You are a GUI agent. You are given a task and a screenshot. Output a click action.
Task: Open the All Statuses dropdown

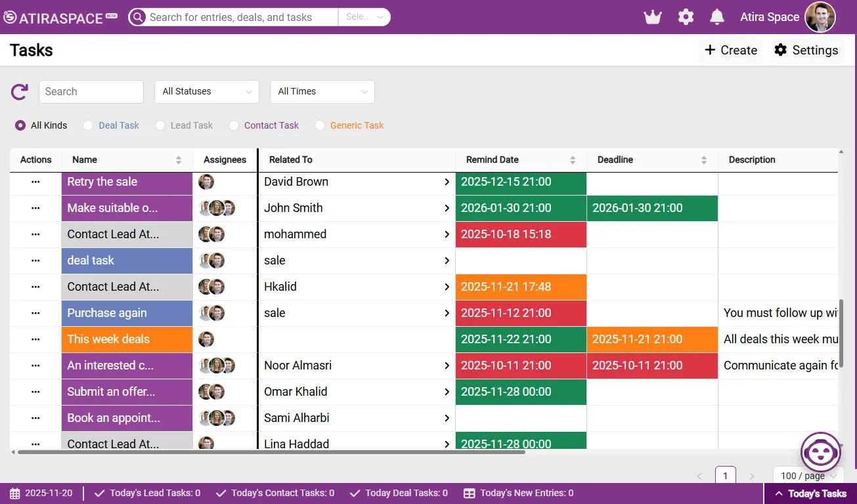[x=206, y=92]
